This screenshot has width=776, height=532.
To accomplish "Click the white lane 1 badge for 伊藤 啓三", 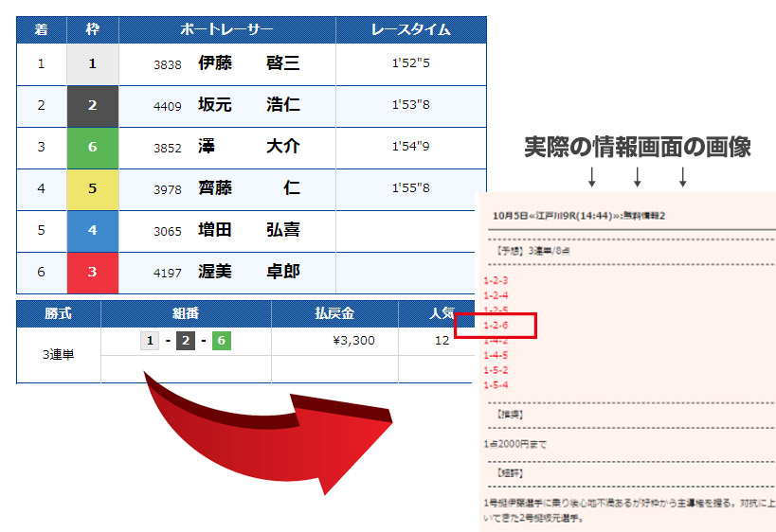I will [92, 64].
